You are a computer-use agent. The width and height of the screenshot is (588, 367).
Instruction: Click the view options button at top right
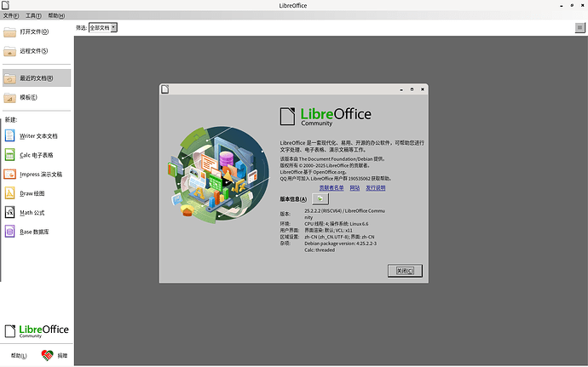click(579, 28)
